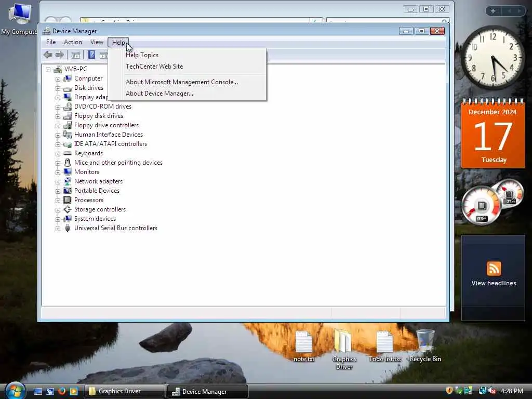Click the Processors category icon
The image size is (532, 399).
pyautogui.click(x=68, y=200)
